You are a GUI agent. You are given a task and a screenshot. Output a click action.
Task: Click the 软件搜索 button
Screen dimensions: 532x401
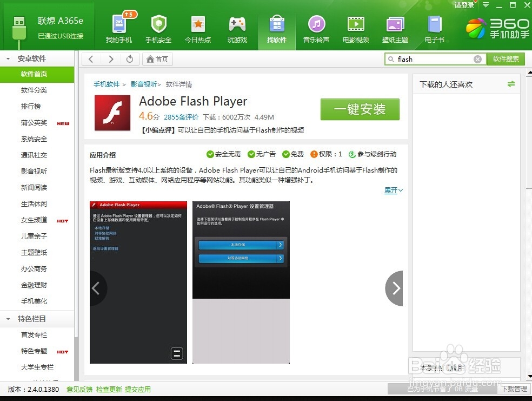coord(506,59)
